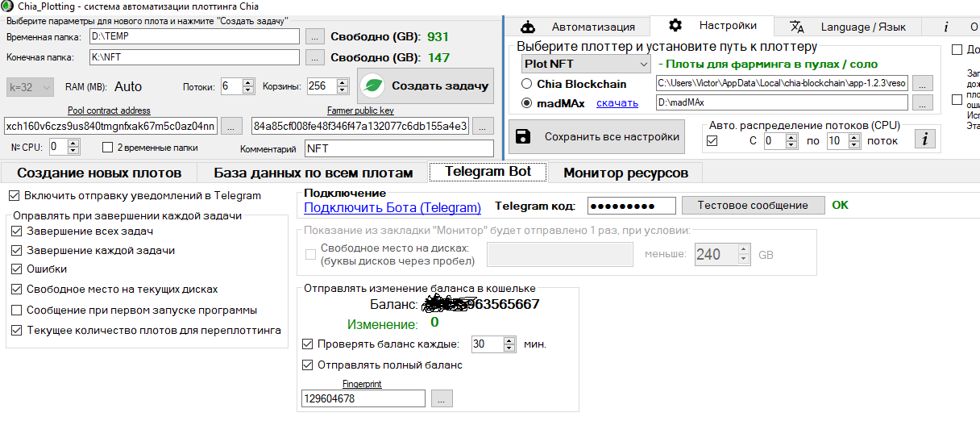This screenshot has height=421, width=980.
Task: Toggle Проверять баланс каждые checkbox
Action: pos(307,344)
